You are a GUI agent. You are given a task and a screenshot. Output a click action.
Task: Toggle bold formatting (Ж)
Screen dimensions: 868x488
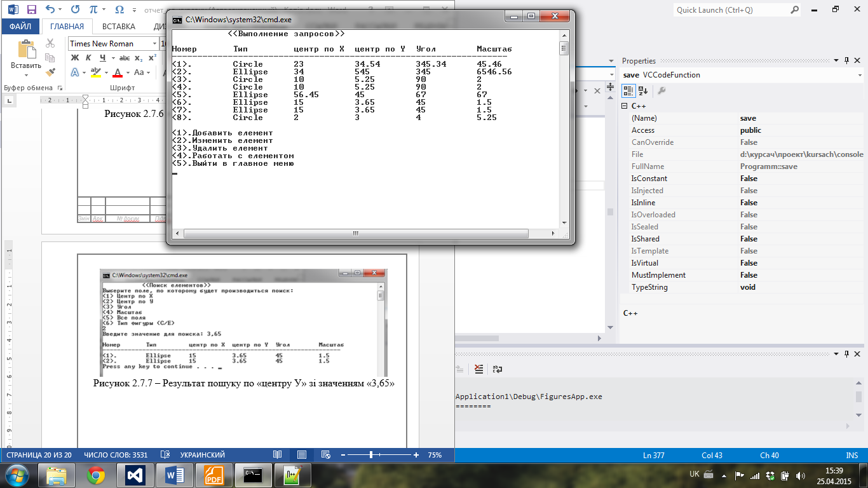click(x=74, y=58)
